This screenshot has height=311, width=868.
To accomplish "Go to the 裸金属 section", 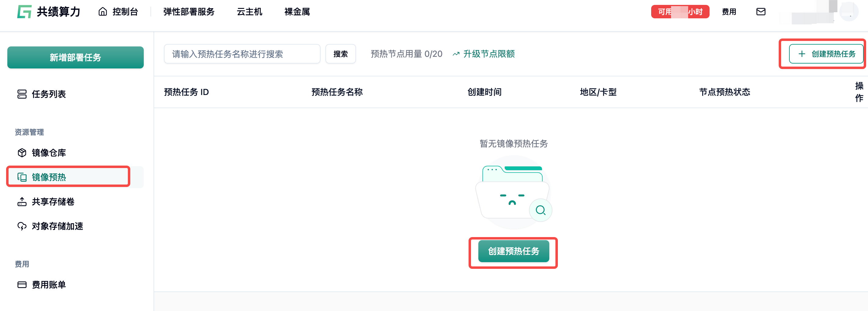I will [297, 12].
